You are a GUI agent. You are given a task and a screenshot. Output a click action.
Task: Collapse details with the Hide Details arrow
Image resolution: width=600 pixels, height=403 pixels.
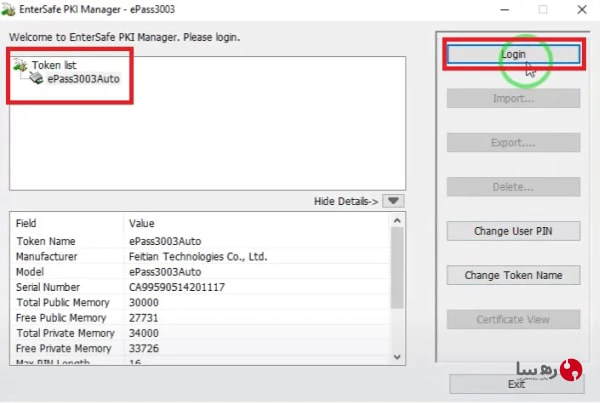click(393, 201)
